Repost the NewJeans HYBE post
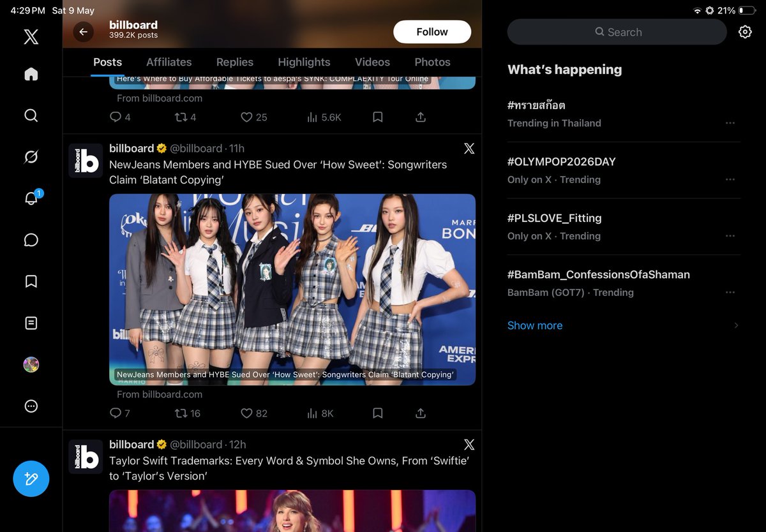This screenshot has height=532, width=766. click(x=188, y=413)
